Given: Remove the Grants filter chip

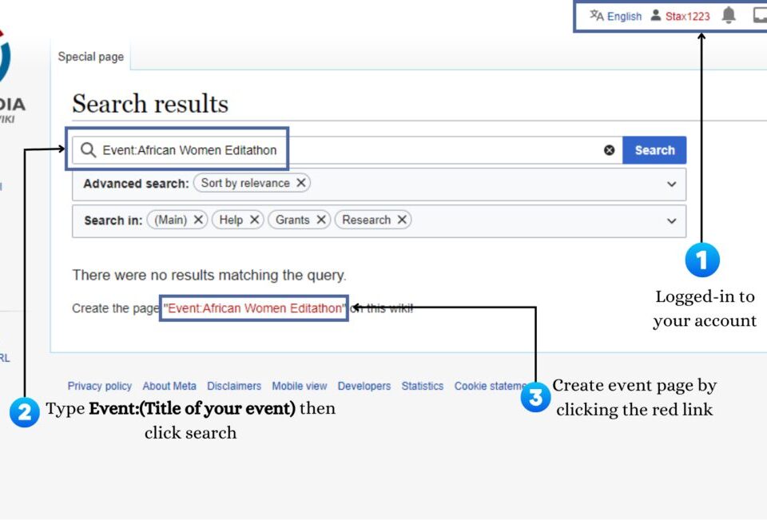Looking at the screenshot, I should [x=320, y=220].
